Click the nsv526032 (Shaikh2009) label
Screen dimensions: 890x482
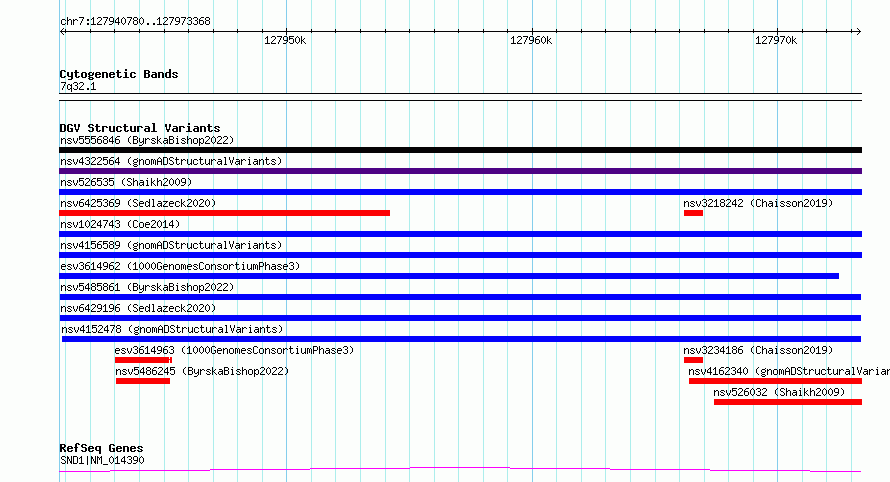click(779, 392)
